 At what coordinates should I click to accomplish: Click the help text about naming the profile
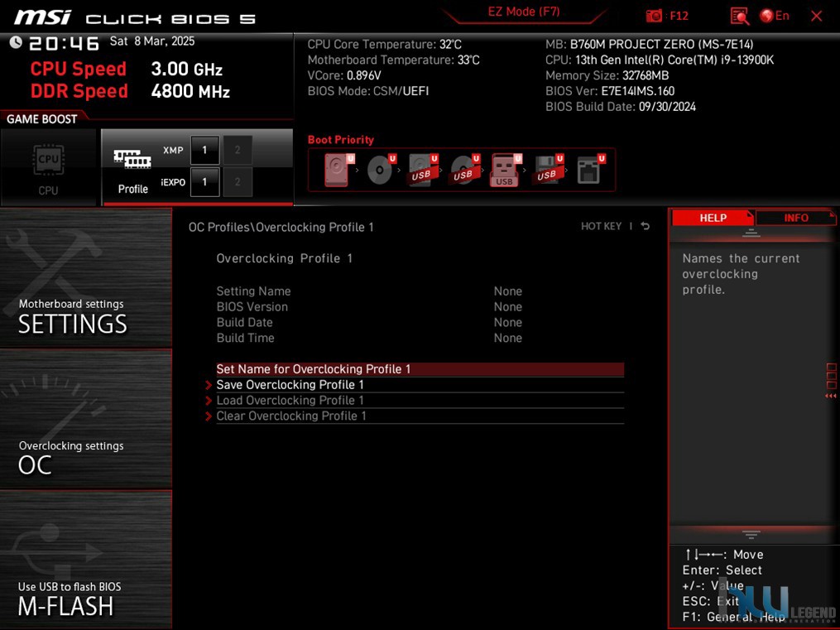coord(741,274)
